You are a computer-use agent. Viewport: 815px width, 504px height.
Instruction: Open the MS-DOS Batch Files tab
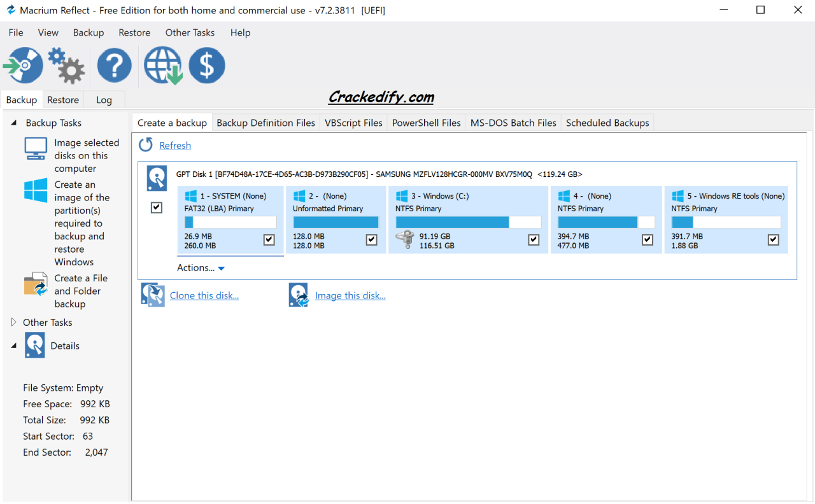point(514,123)
